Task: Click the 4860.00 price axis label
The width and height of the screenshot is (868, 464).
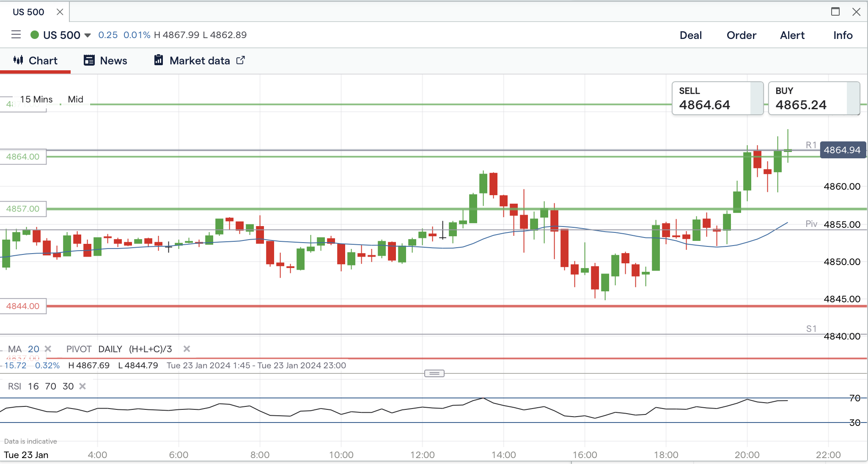Action: click(x=842, y=186)
